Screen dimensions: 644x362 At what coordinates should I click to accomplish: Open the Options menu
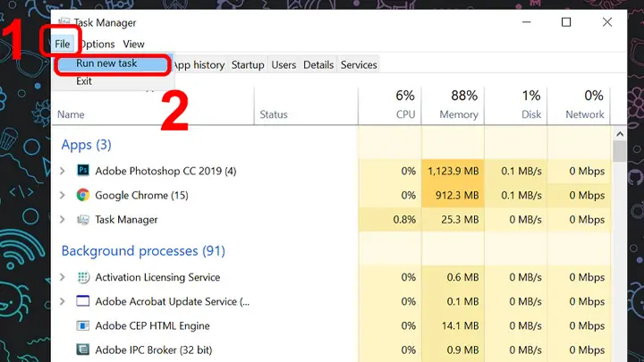click(97, 44)
